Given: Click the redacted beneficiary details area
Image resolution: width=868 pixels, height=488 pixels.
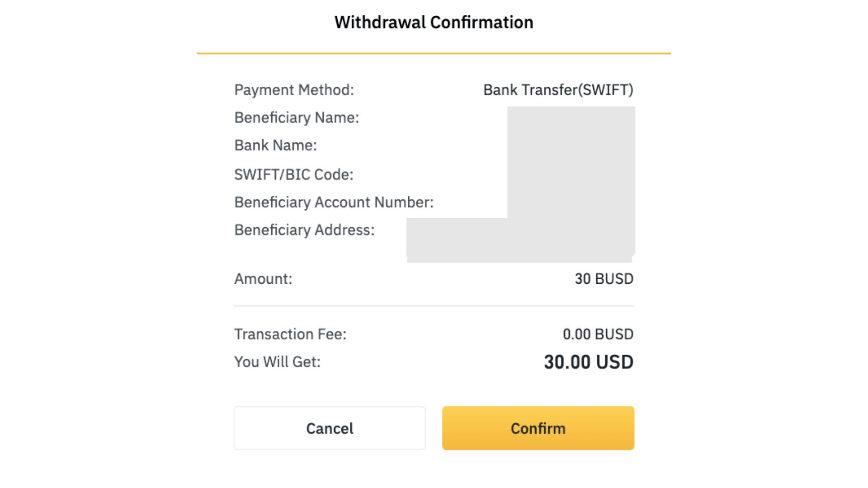Looking at the screenshot, I should [571, 162].
